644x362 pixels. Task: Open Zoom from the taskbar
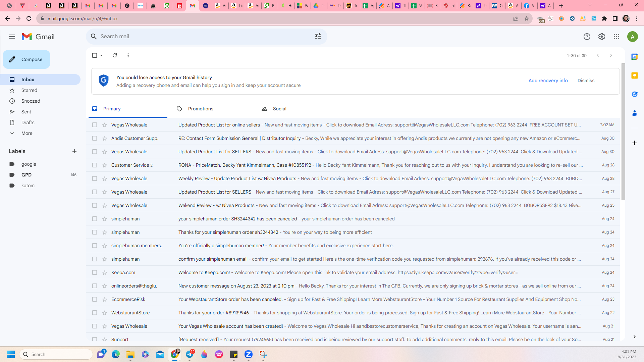(249, 354)
